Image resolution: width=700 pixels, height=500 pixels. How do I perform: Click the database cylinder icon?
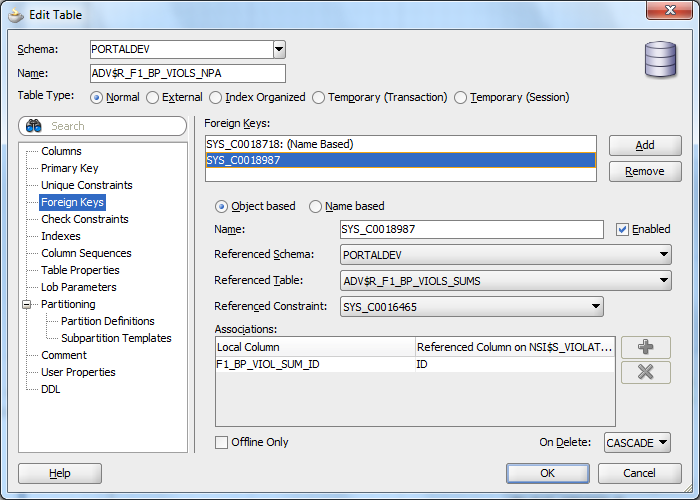point(661,59)
